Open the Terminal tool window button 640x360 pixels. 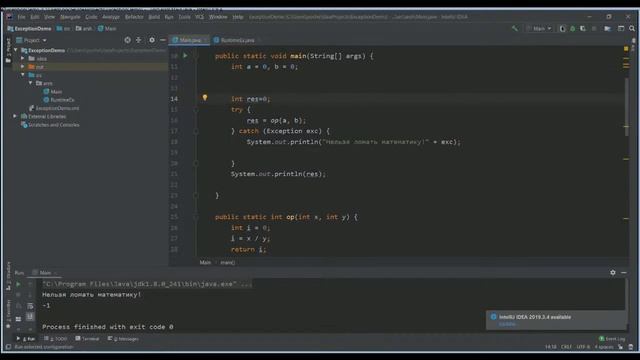(x=87, y=339)
